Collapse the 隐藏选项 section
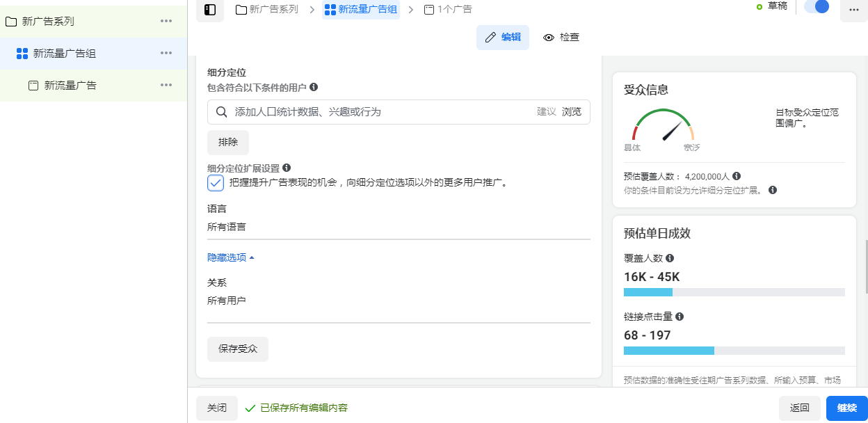 point(231,257)
